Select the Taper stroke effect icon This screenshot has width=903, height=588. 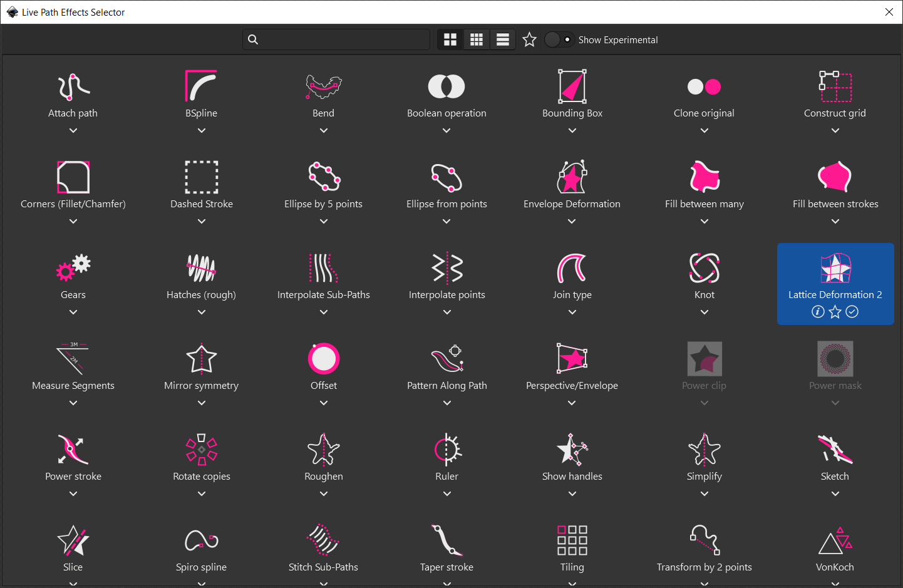pos(447,540)
